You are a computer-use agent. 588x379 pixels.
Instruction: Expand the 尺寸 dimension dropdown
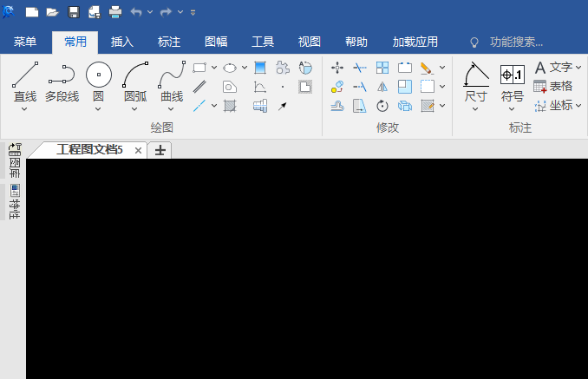tap(475, 109)
